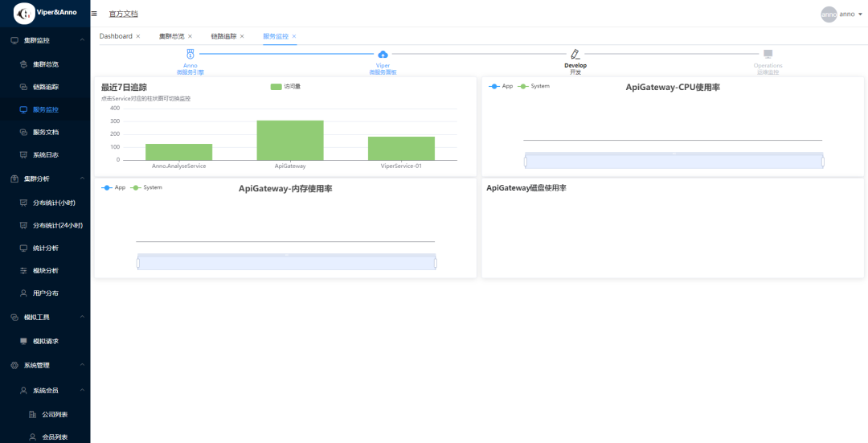Click the 服务文档 sidebar icon

point(23,133)
